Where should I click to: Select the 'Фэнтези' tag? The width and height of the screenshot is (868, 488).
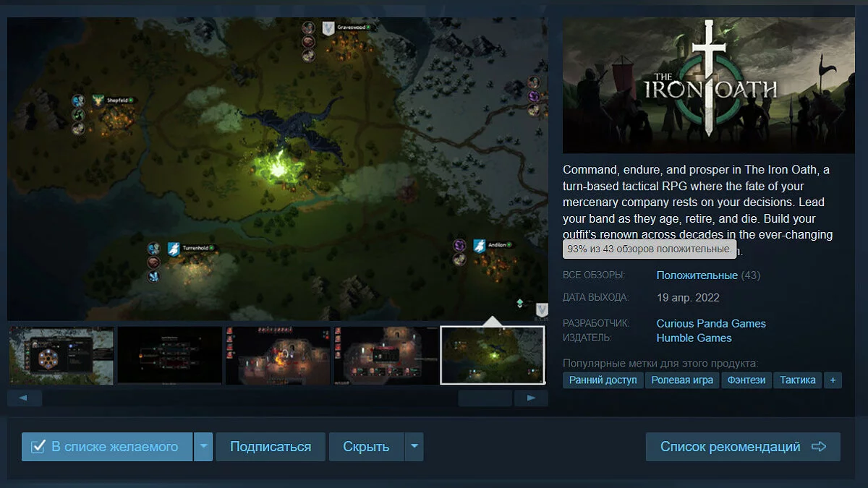tap(746, 380)
